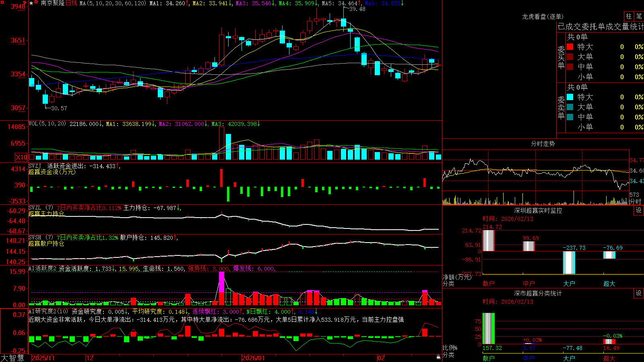Click the X10 volume scale marker
The image size is (644, 362).
[x=21, y=157]
